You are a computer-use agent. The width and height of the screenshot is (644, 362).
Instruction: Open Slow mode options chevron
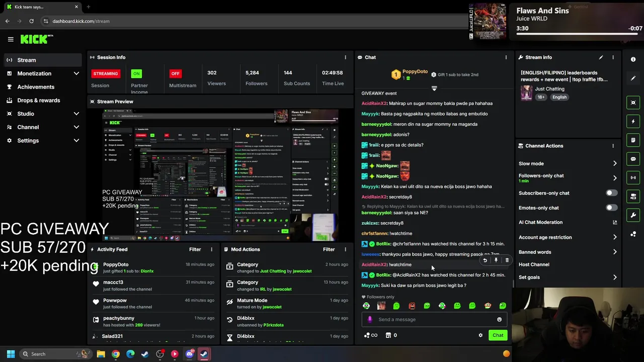point(615,163)
